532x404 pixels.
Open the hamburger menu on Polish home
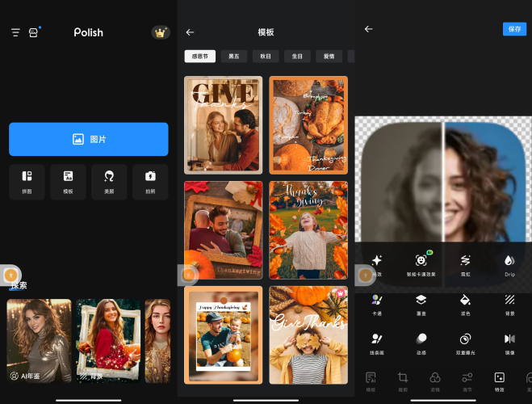(x=15, y=32)
